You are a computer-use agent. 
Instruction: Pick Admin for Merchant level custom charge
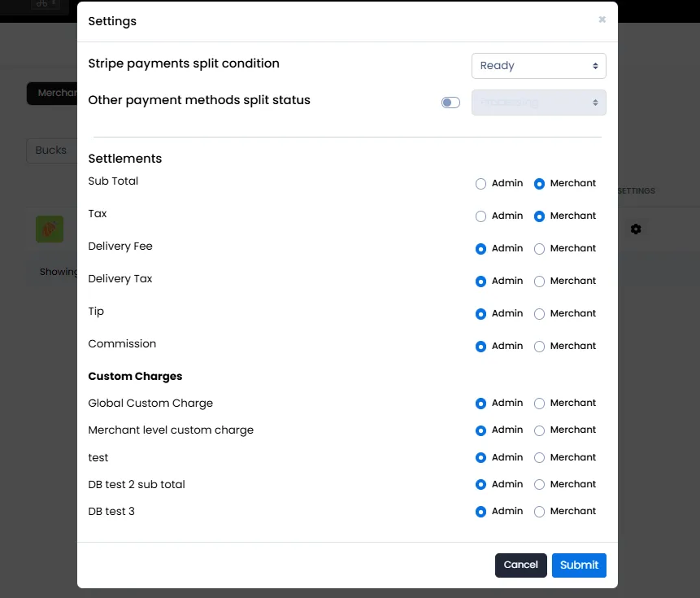480,430
